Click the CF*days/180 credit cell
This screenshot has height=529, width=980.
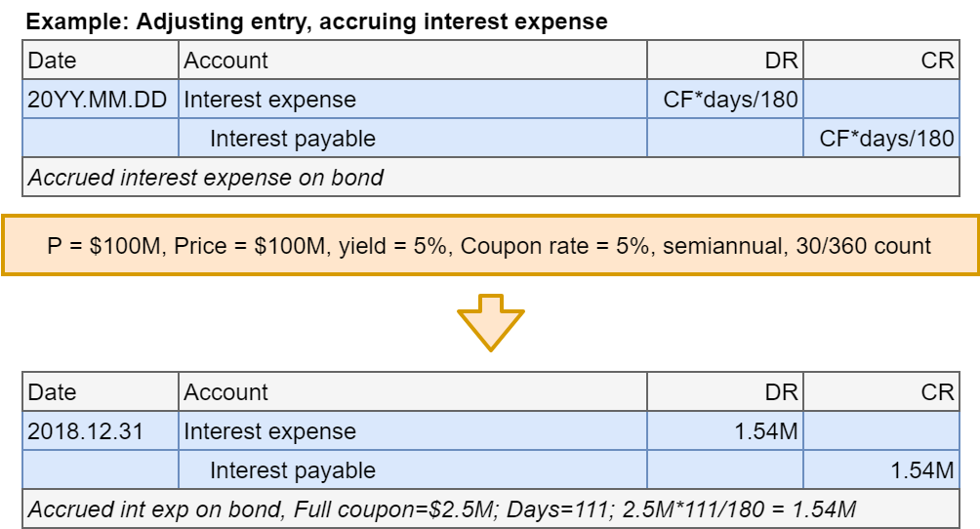click(x=886, y=139)
